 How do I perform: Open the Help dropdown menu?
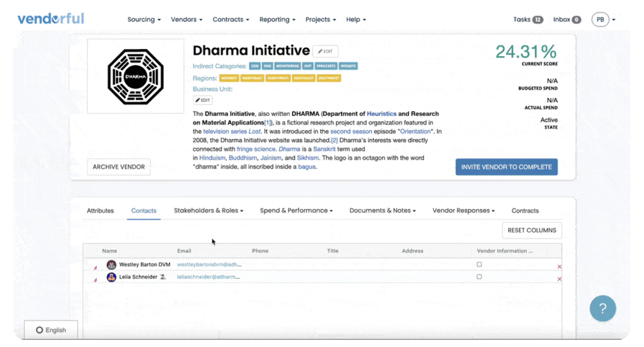coord(356,19)
